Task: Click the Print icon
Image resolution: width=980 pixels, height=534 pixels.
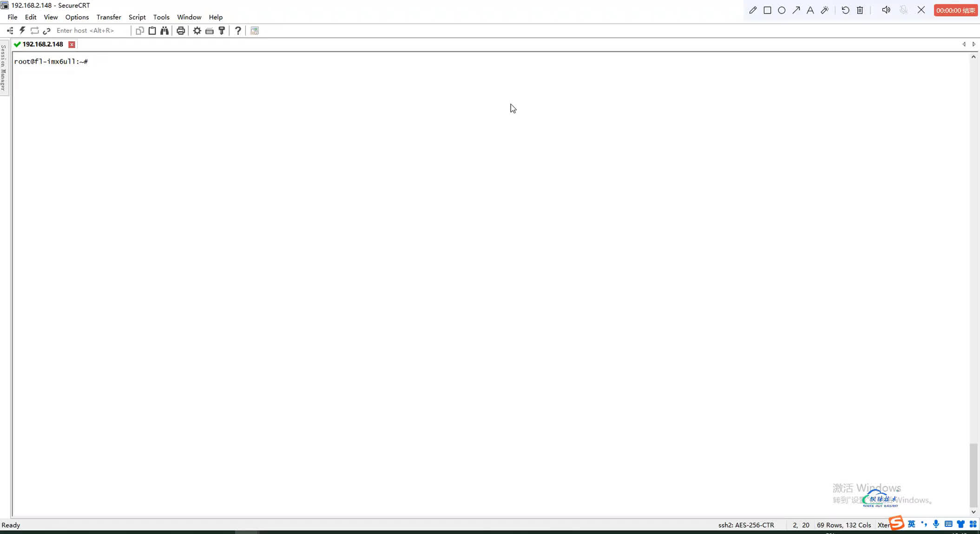Action: pyautogui.click(x=181, y=31)
